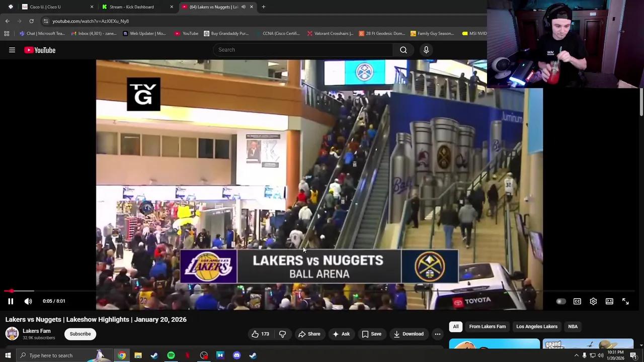The height and width of the screenshot is (362, 644).
Task: Dislike this video
Action: tap(282, 334)
